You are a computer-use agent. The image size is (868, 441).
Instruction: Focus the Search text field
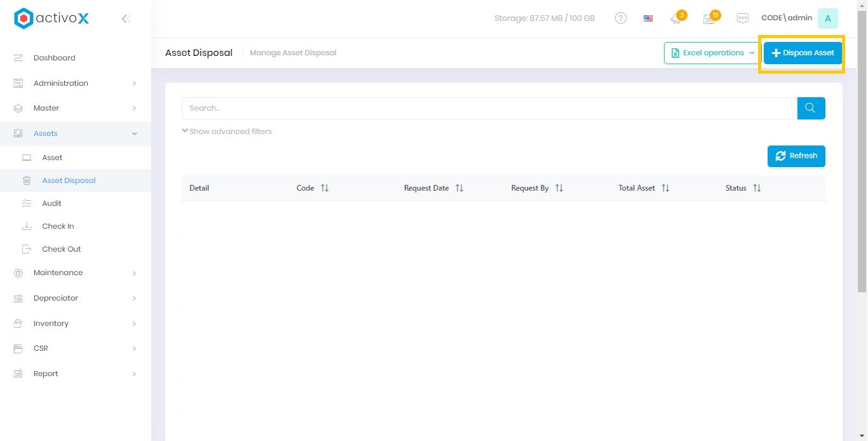click(x=489, y=108)
